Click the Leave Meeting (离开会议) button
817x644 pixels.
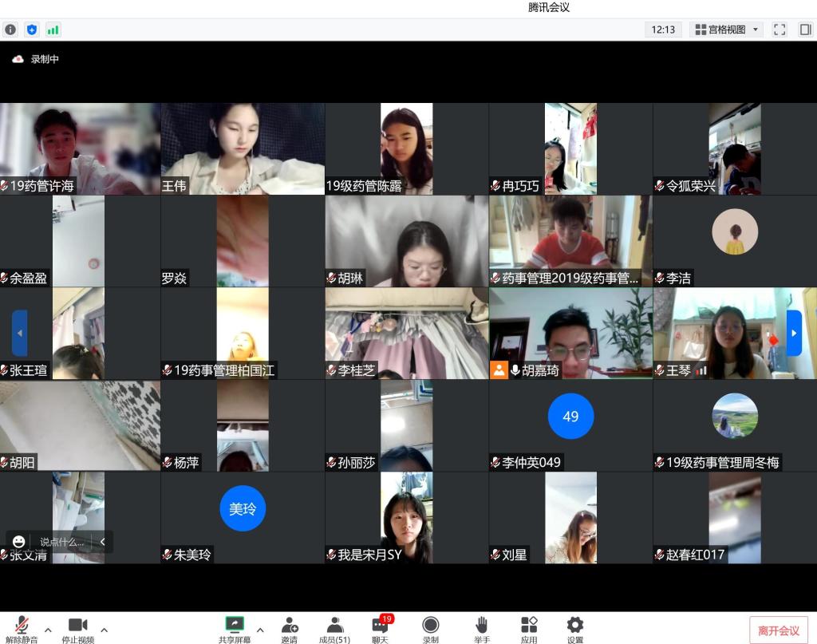tap(778, 630)
